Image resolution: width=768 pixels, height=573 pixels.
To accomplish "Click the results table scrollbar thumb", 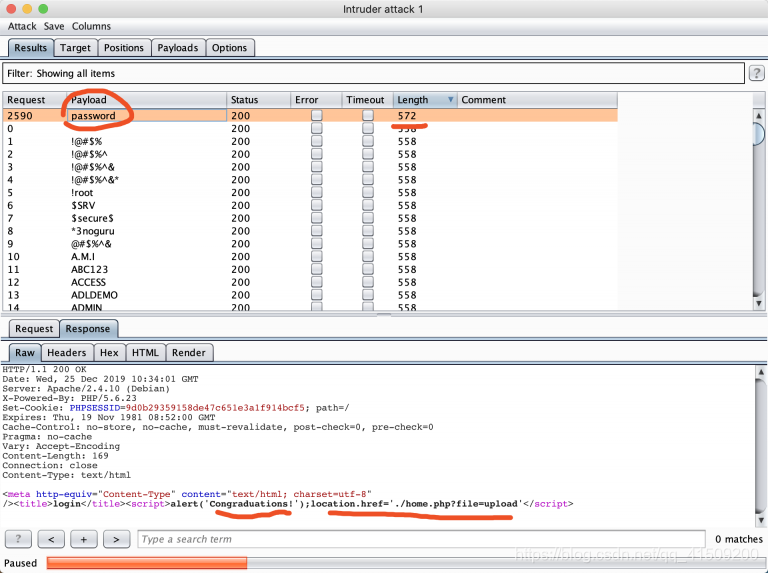I will (x=759, y=133).
